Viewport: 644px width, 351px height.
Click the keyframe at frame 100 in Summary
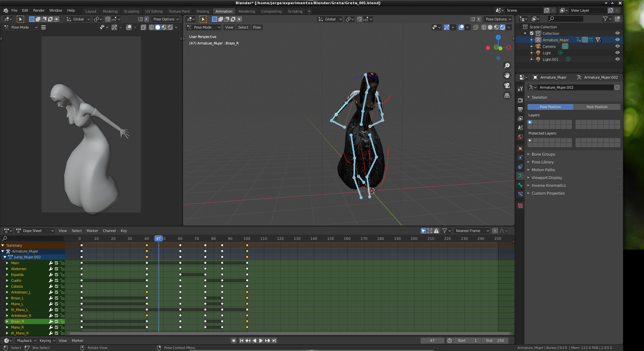coord(247,245)
